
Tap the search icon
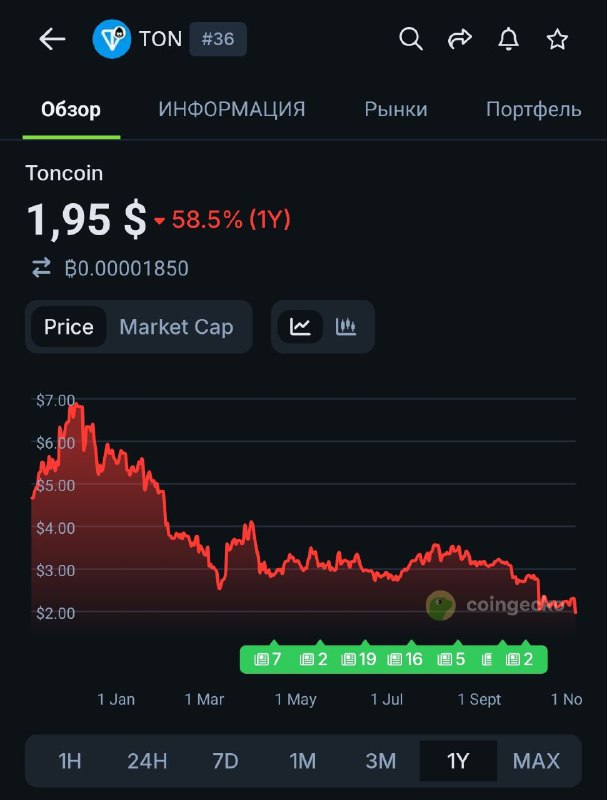click(x=411, y=39)
